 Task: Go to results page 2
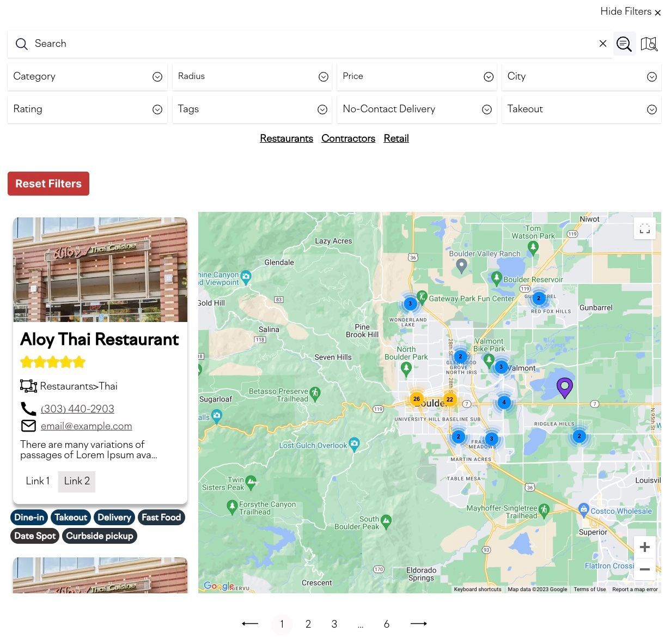[308, 624]
